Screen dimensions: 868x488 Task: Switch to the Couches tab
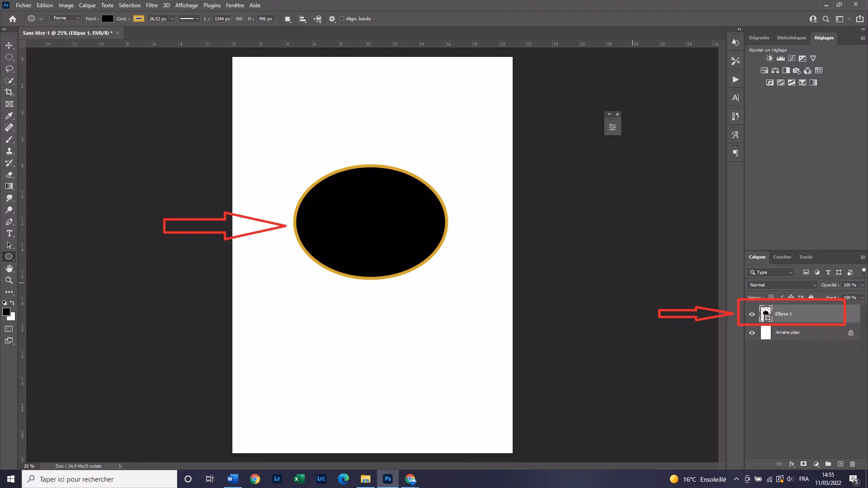[782, 257]
